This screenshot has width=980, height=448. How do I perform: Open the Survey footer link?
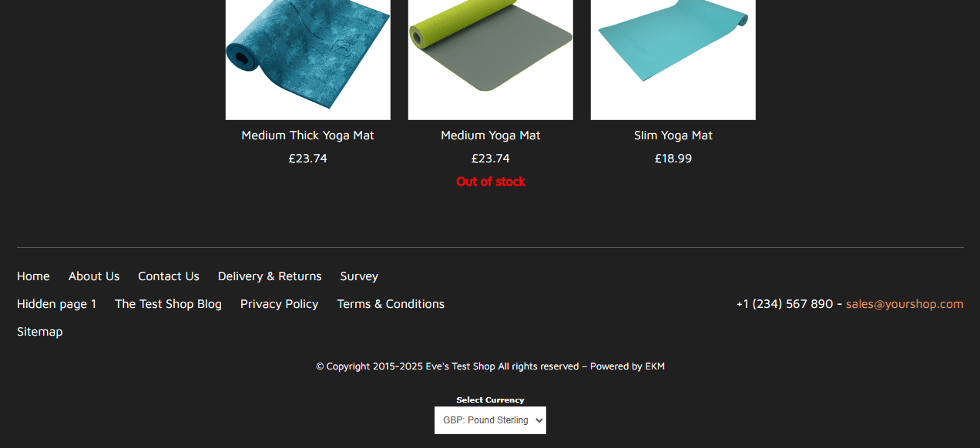(359, 276)
